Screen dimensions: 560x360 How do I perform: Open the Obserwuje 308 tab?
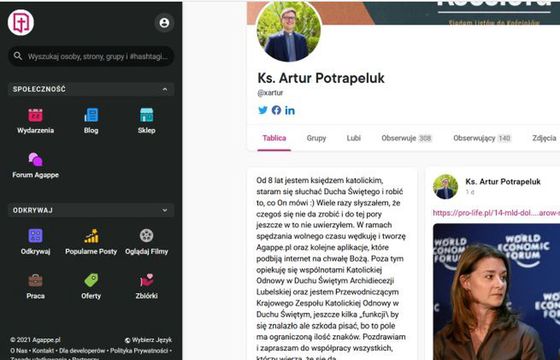tap(406, 138)
